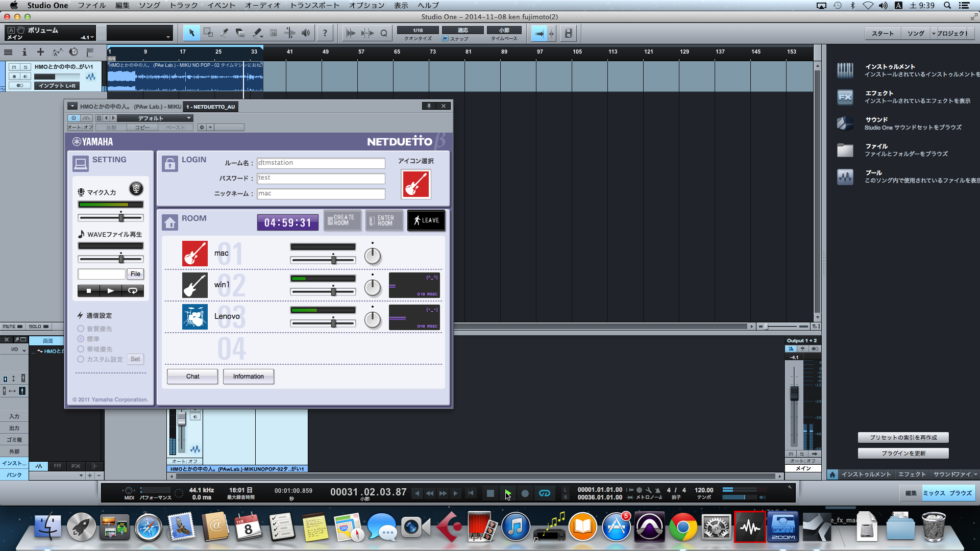Click the File button for WAVE playback

pos(135,274)
